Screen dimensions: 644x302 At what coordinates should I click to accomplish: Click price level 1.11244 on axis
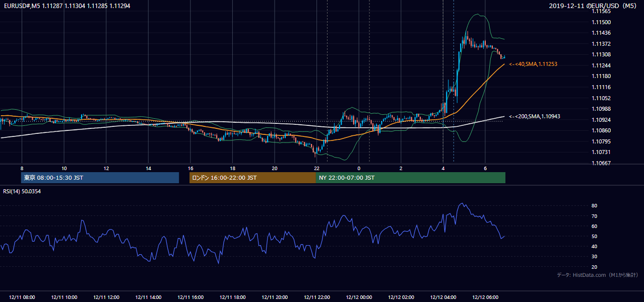(x=601, y=65)
